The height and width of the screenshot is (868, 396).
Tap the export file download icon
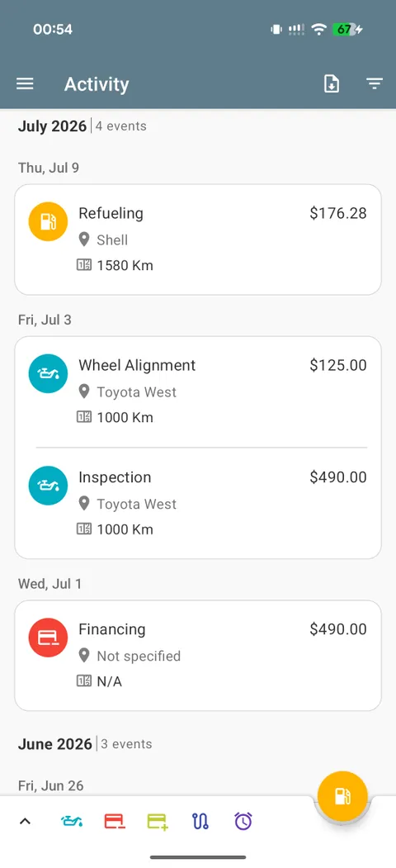[x=332, y=83]
